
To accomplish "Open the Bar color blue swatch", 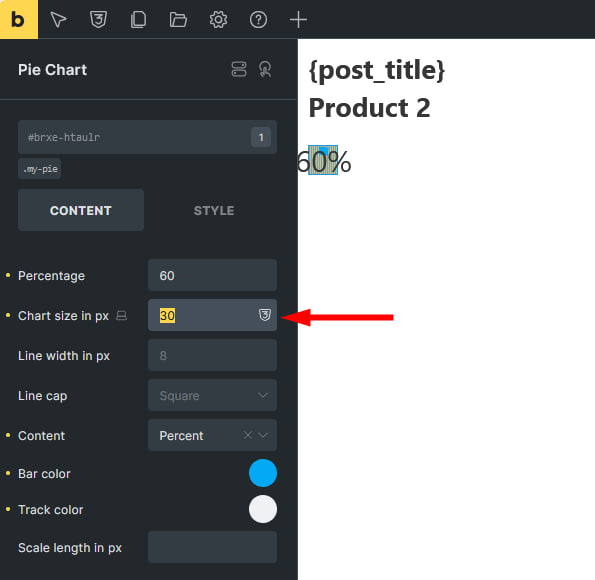I will (x=263, y=473).
